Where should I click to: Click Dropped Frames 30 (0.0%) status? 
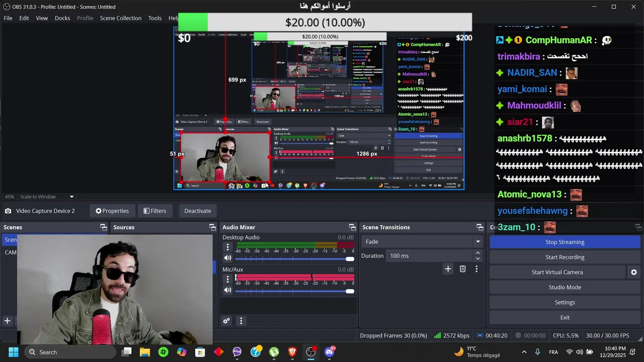click(393, 335)
